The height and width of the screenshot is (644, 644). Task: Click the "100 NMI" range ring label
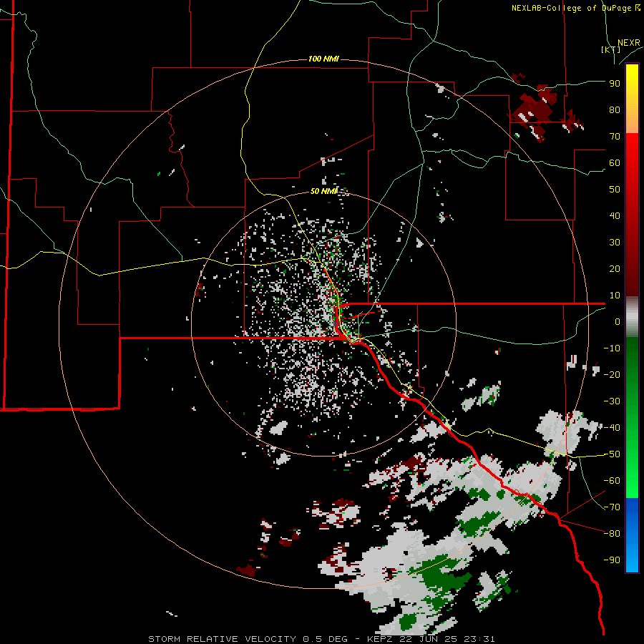click(x=323, y=59)
